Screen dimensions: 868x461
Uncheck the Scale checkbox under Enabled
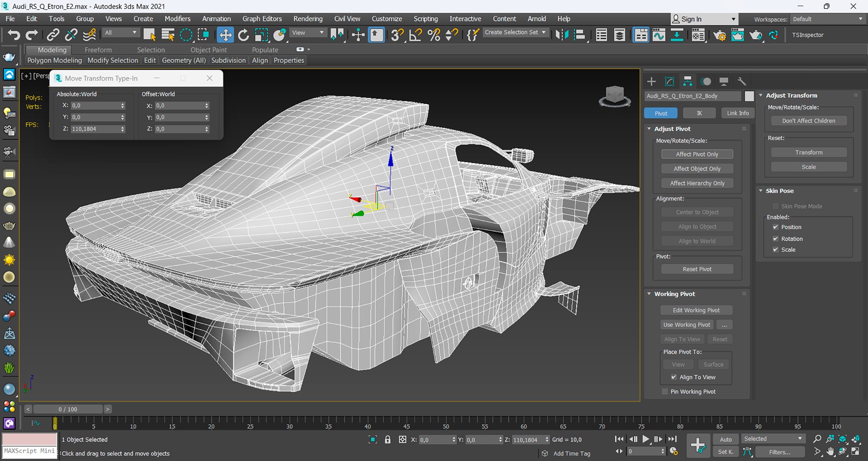(x=775, y=250)
